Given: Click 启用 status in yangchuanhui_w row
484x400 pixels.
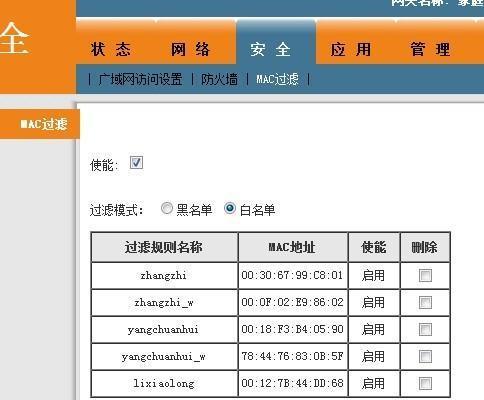Looking at the screenshot, I should 373,357.
